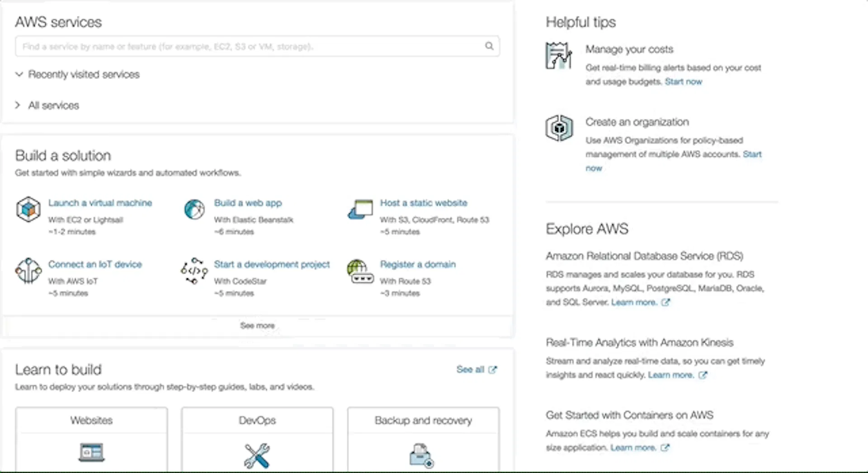This screenshot has height=473, width=868.
Task: Collapse the Recently visited services section
Action: (x=19, y=74)
